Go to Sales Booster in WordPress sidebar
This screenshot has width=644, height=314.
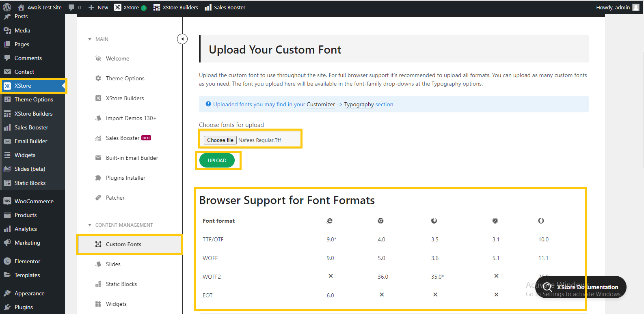click(31, 127)
